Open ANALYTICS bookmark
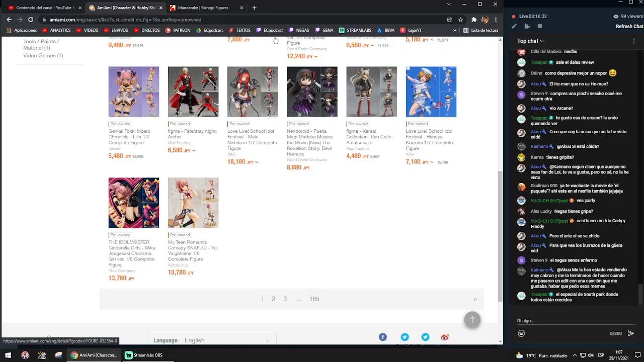The image size is (644, 362). [x=56, y=30]
